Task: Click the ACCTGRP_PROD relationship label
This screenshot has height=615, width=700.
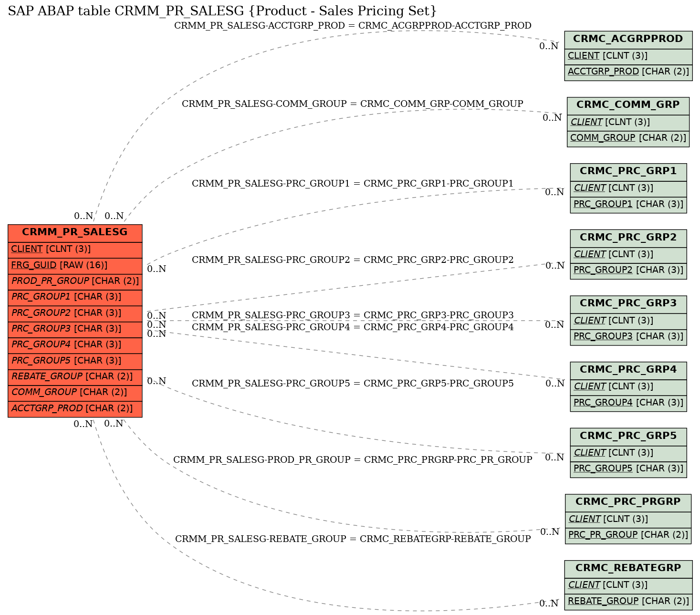Action: (353, 26)
